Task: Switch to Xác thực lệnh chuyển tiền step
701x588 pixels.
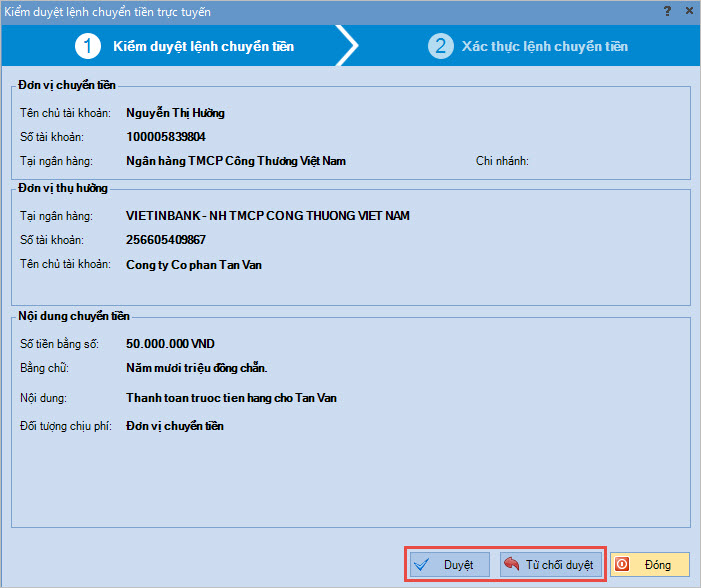Action: point(544,46)
